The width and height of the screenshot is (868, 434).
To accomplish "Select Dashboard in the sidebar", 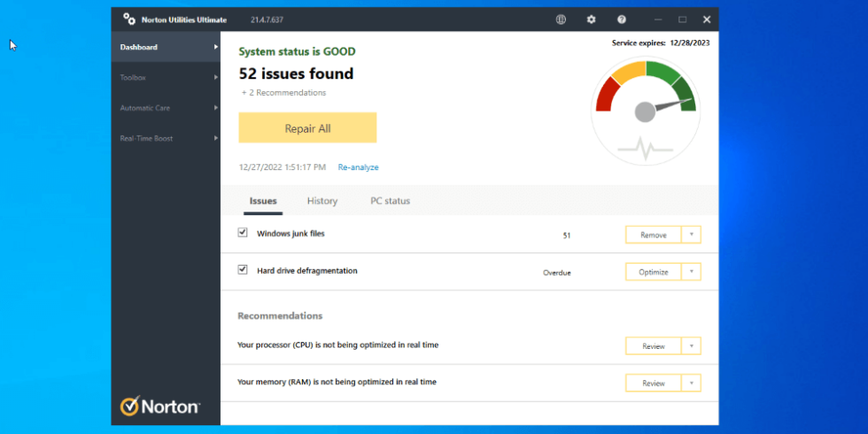I will [166, 47].
